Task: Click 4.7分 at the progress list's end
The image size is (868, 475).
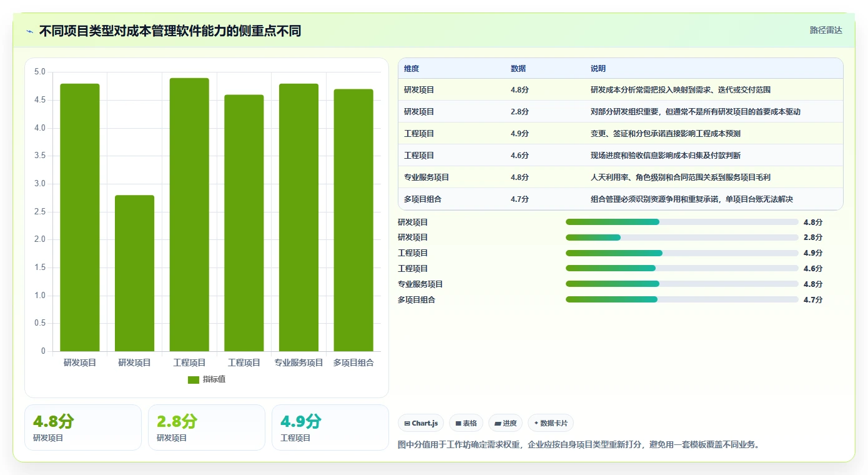Action: 813,300
